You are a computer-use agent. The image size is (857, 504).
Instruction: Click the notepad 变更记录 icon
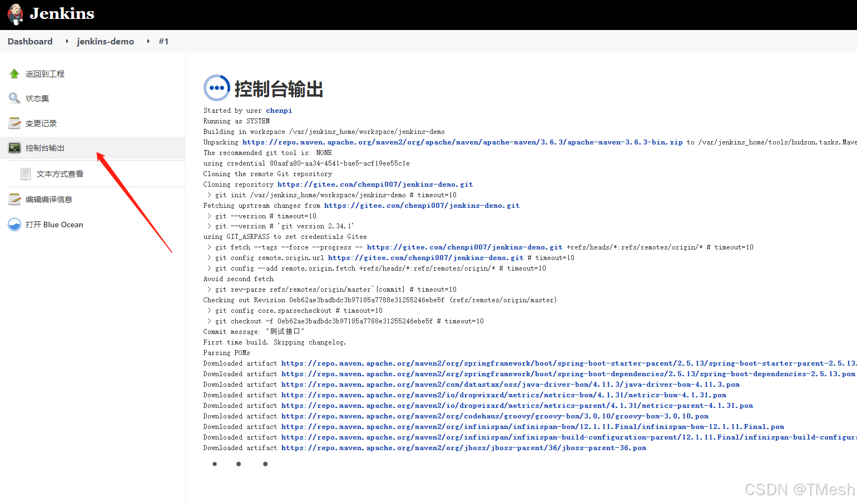tap(14, 123)
